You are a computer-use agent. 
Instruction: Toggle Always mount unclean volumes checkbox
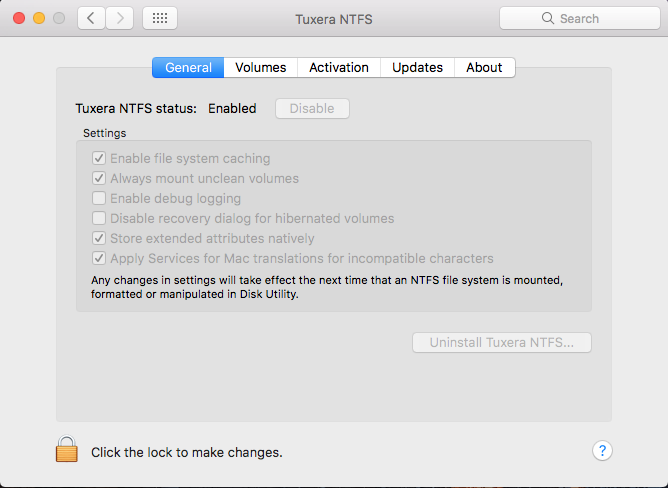point(99,178)
